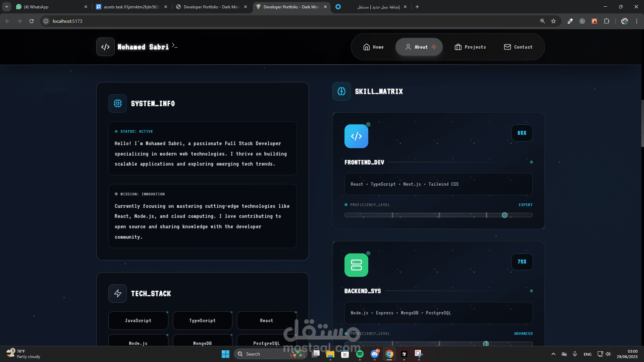
Task: Click the TECH_STACK lightning bolt icon
Action: (x=117, y=294)
